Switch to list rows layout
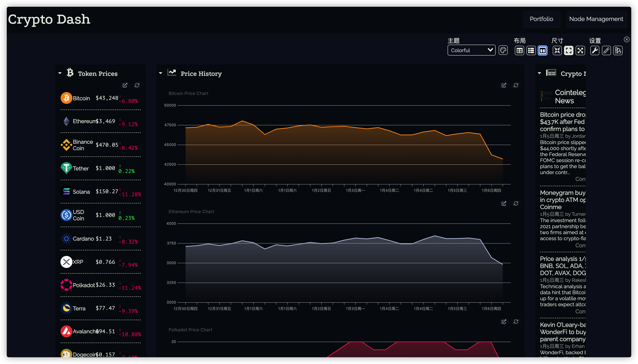This screenshot has height=364, width=638. pos(531,50)
